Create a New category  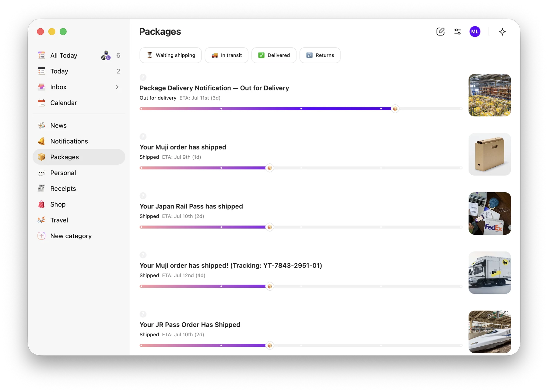pos(79,236)
